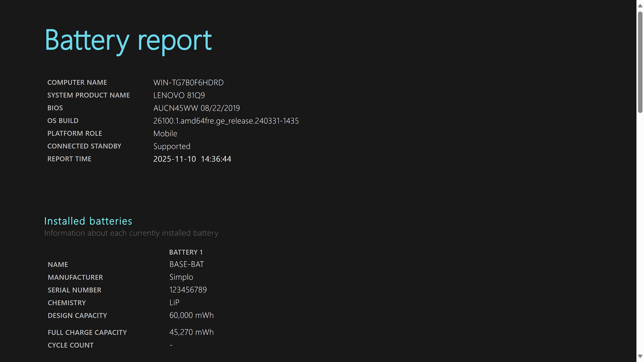This screenshot has width=644, height=362.
Task: Click the chemistry value LiP
Action: pyautogui.click(x=174, y=302)
